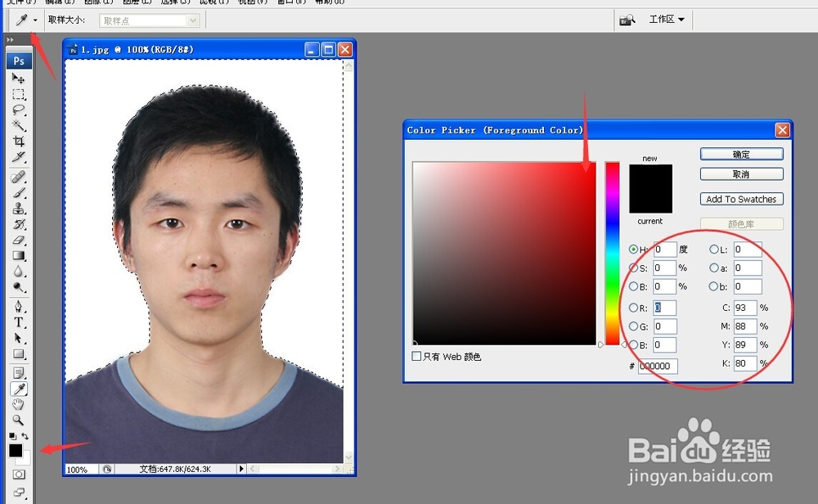Select the Clone Stamp tool
Viewport: 818px width, 504px height.
point(18,209)
